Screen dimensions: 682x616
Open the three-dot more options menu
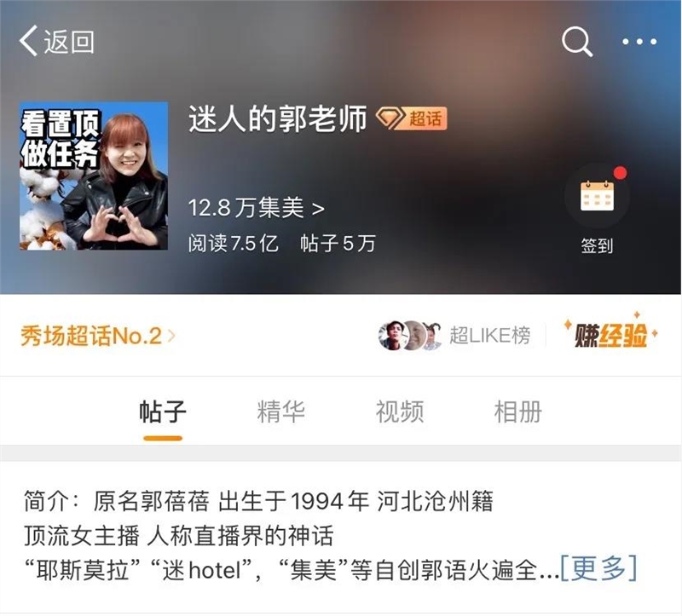point(639,42)
